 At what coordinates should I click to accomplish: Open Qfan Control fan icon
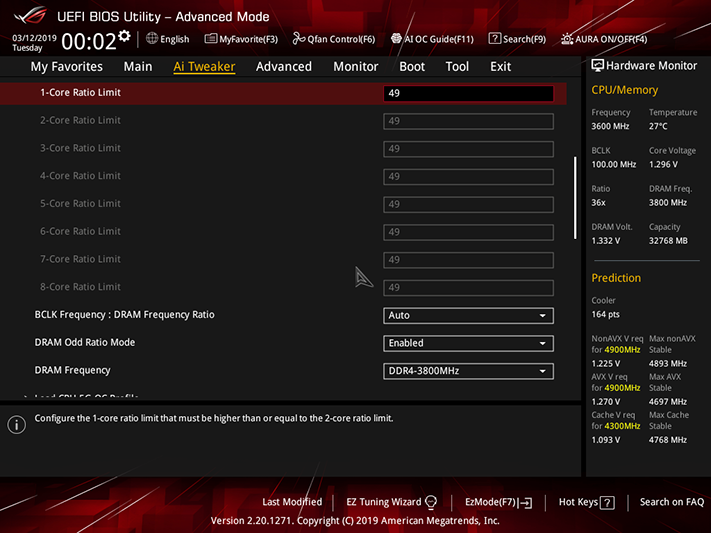[299, 39]
